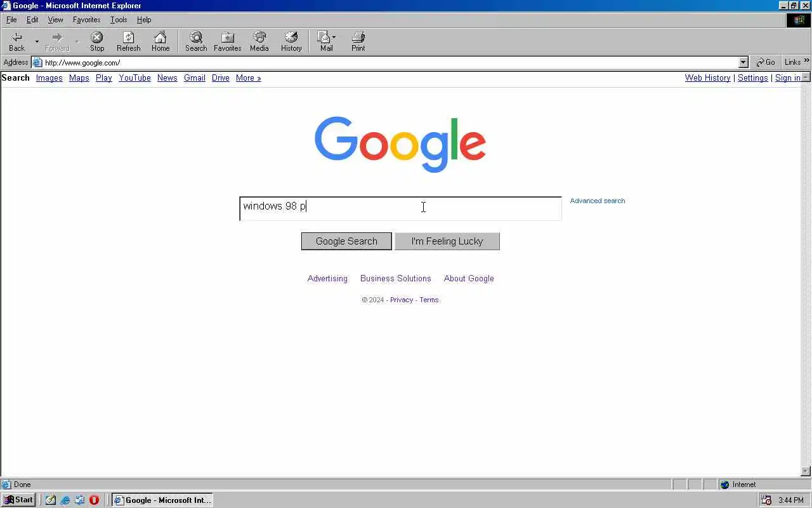The height and width of the screenshot is (508, 812).
Task: Click the Google Search button
Action: click(x=346, y=241)
